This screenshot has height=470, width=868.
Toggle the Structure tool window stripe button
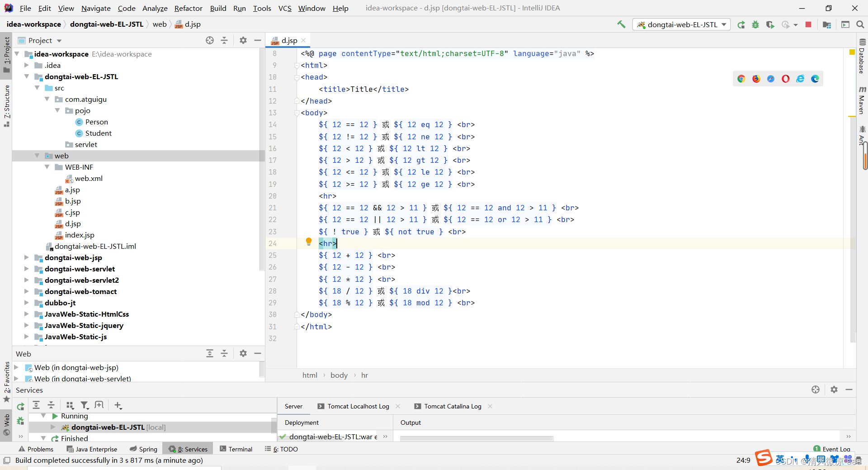pyautogui.click(x=6, y=105)
